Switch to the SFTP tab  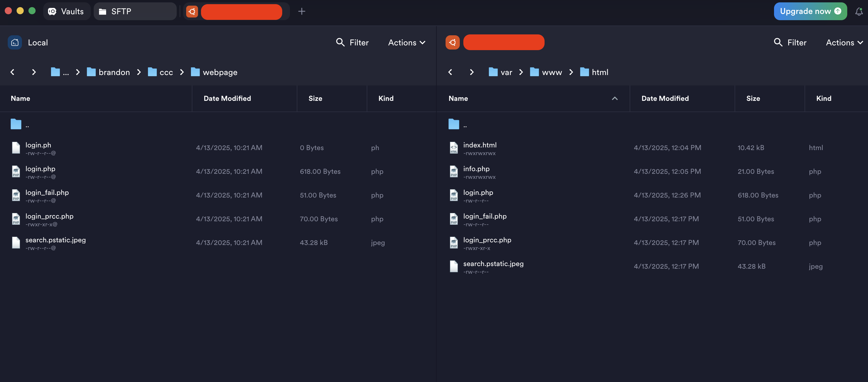coord(135,12)
